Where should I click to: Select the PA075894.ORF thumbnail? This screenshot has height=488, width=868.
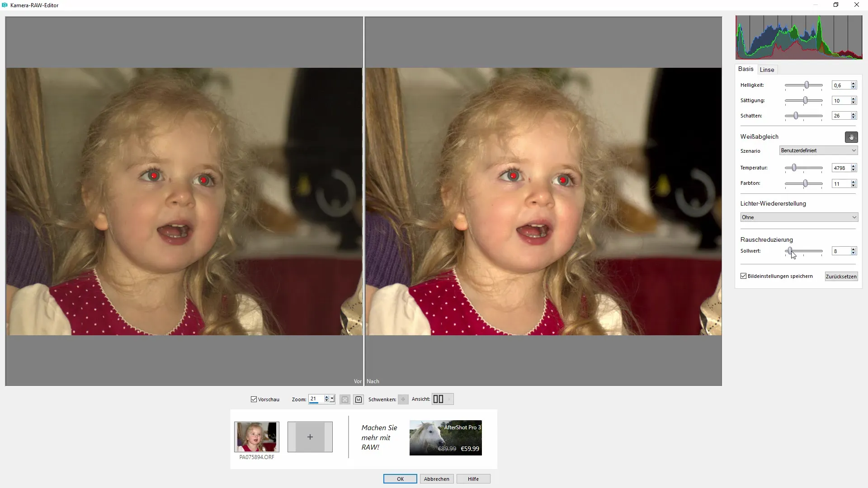257,437
